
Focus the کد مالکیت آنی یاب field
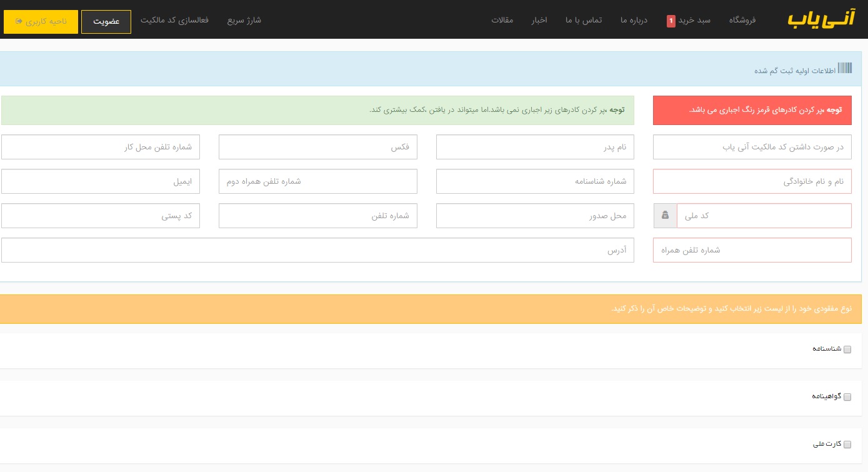point(752,147)
